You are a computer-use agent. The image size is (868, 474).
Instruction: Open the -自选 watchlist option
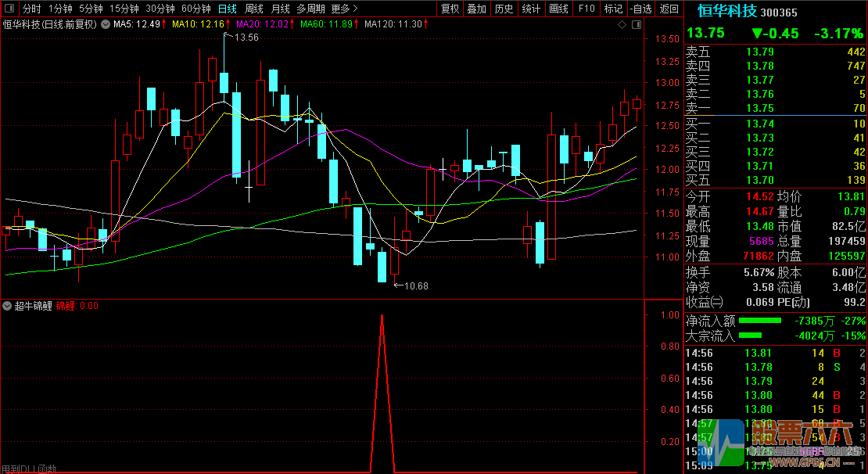640,9
